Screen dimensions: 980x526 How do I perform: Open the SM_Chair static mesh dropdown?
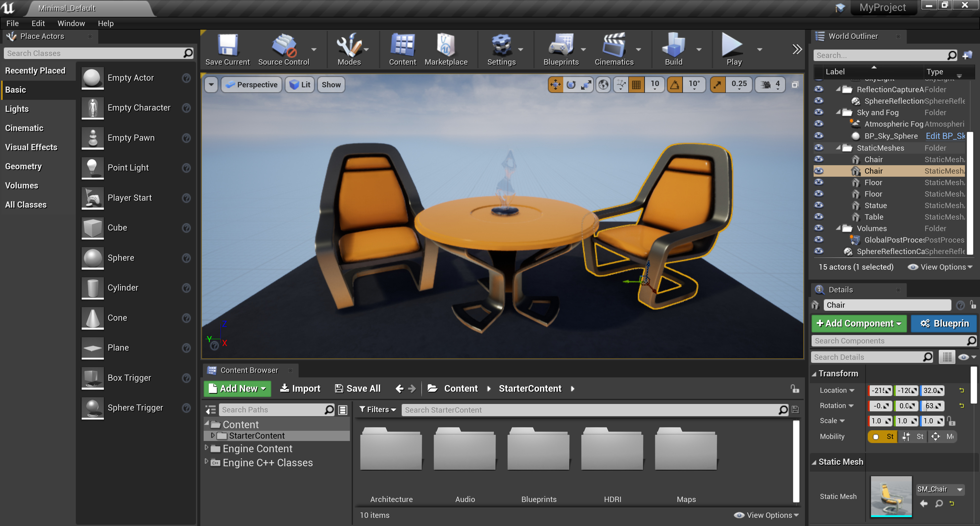pos(960,489)
